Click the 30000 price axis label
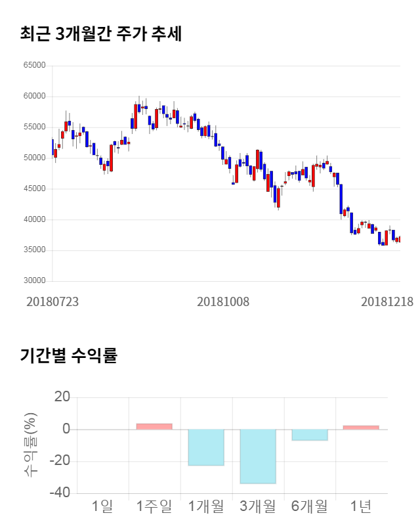The width and height of the screenshot is (420, 532). coord(34,281)
